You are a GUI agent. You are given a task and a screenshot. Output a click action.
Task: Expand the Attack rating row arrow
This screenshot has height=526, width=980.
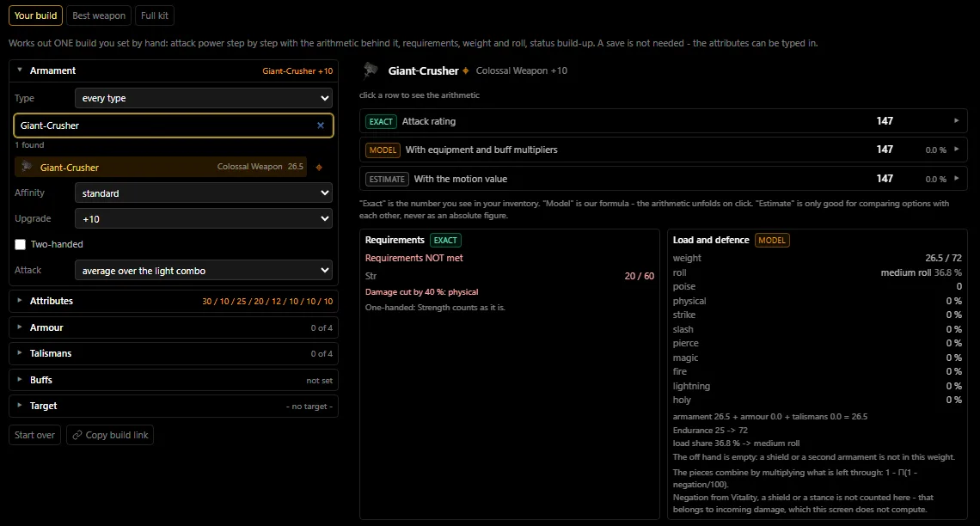coord(956,121)
